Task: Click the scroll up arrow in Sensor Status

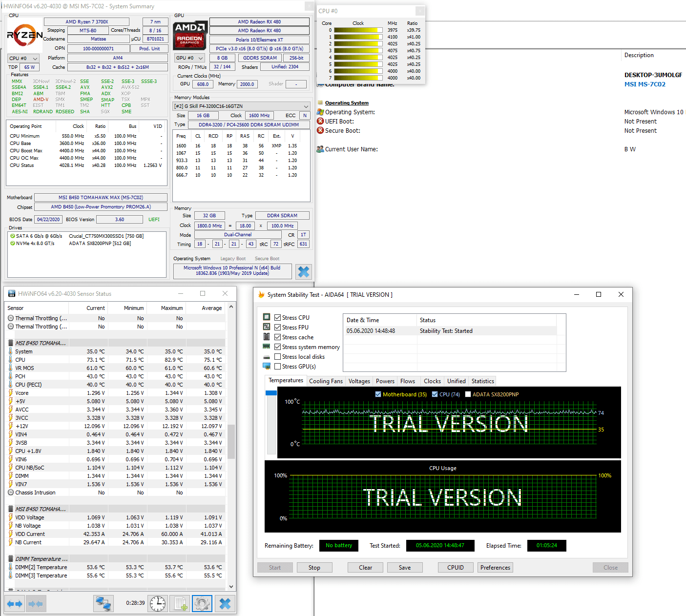Action: coord(231,307)
